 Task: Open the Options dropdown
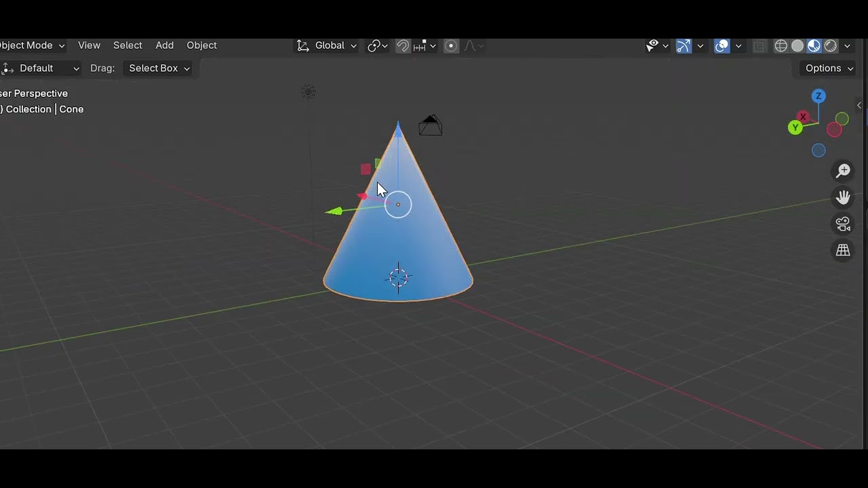coord(829,68)
